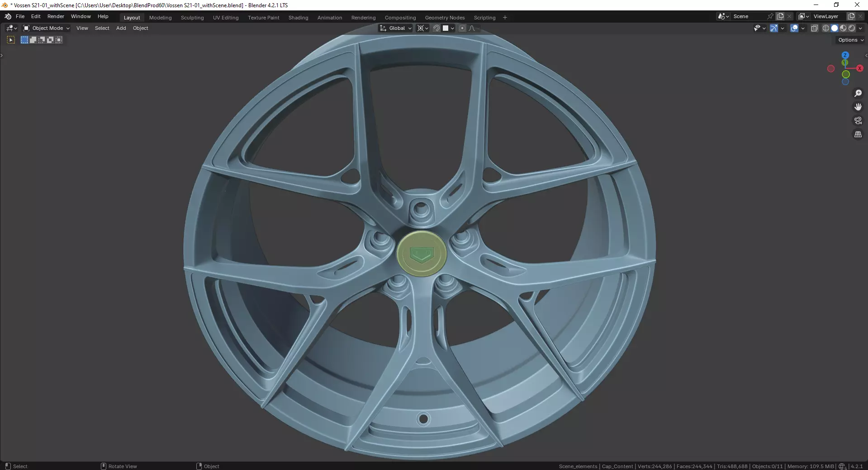Switch to the Compositing workspace tab

click(x=400, y=18)
